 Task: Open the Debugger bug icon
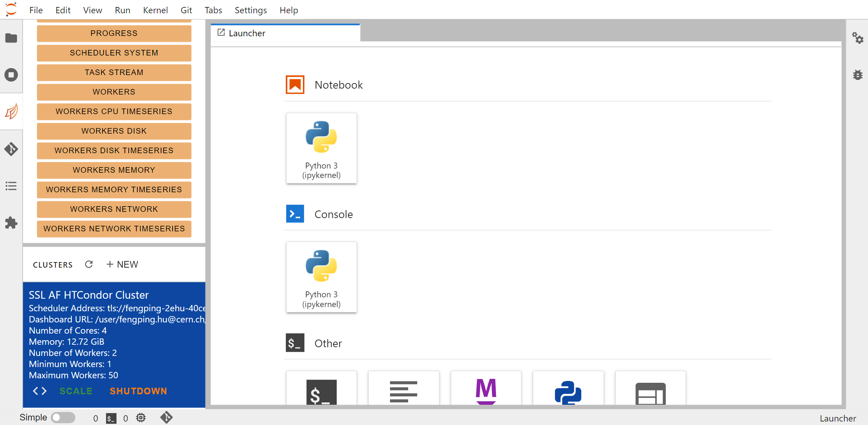coord(858,75)
